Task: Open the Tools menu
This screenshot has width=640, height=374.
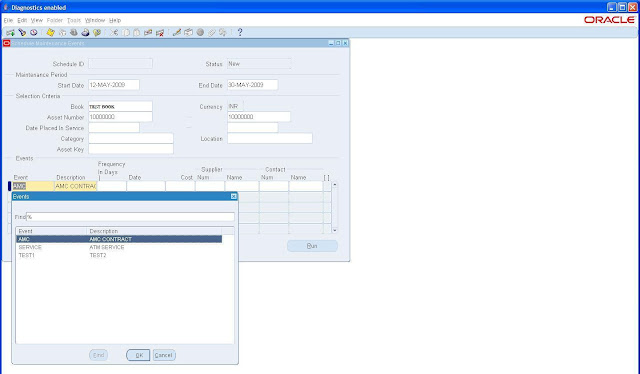Action: pos(74,20)
